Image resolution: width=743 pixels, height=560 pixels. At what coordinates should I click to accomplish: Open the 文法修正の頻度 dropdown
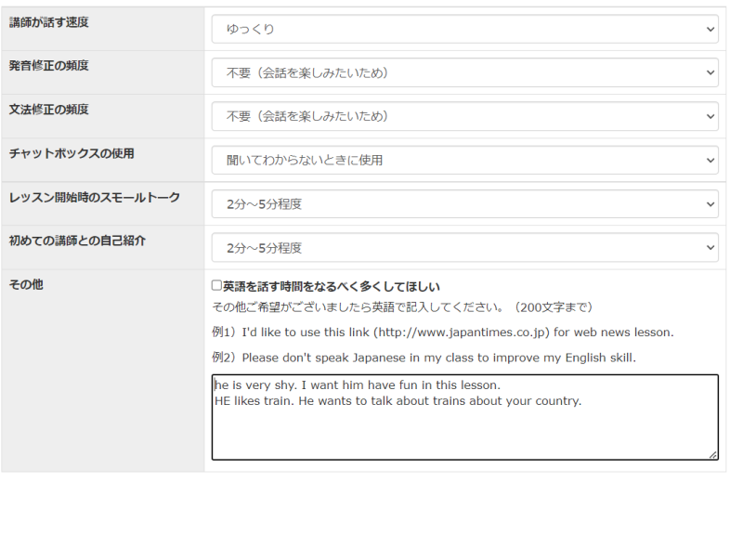[464, 116]
